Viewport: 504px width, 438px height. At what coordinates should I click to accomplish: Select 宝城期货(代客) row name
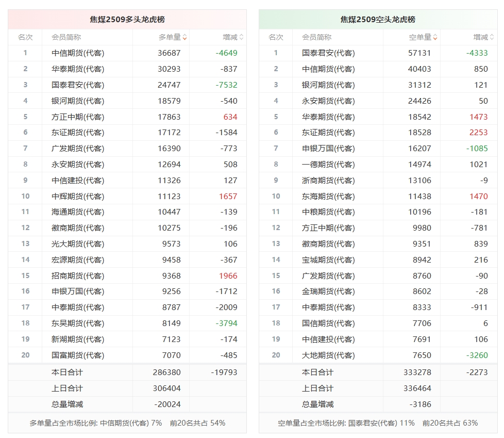[328, 260]
